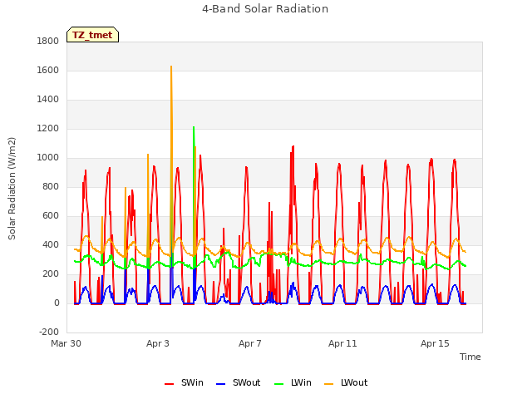Click the Mar 30 x-axis tick label

[x=66, y=343]
